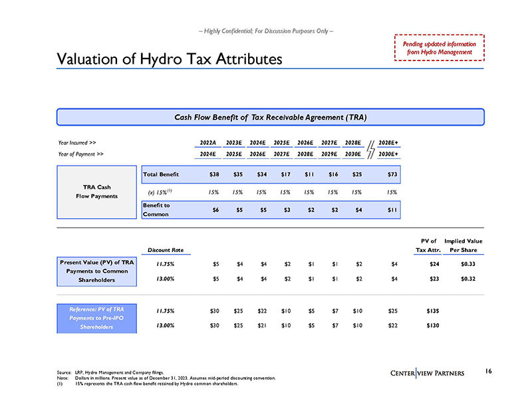The width and height of the screenshot is (532, 411).
Task: Select the Implied Value Per Share header
Action: coord(465,245)
